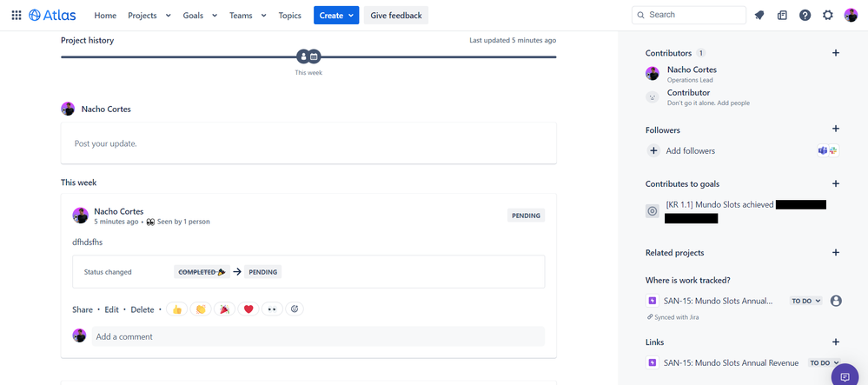This screenshot has width=868, height=385.
Task: Open SAN-15 Mundo Slots Annual... tracked work item
Action: pos(718,301)
